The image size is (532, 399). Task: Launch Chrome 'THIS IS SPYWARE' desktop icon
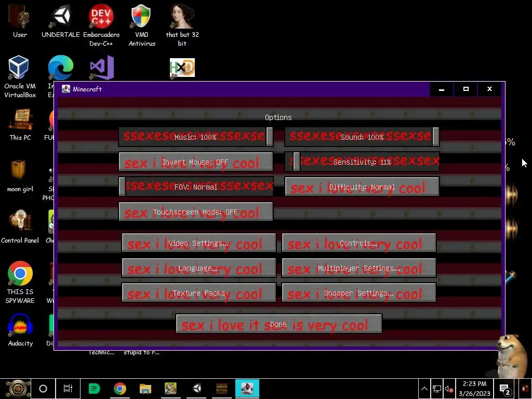click(20, 282)
